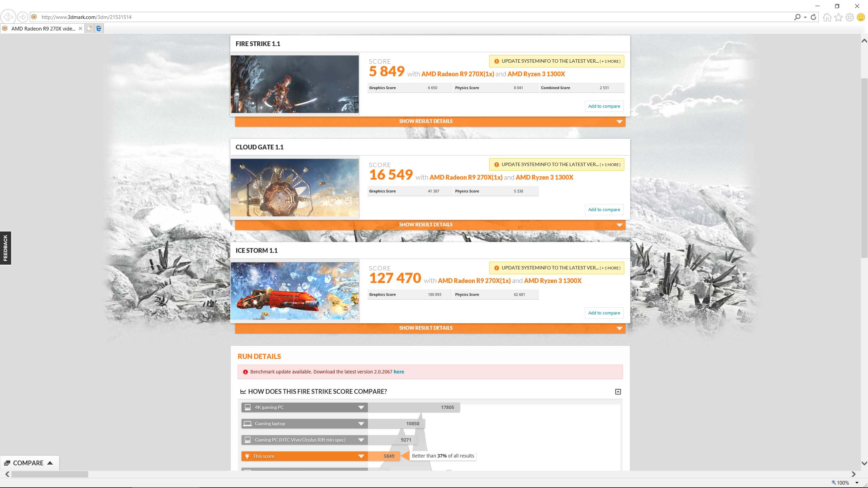Image resolution: width=868 pixels, height=488 pixels.
Task: Click Fire Strike scene thumbnail
Action: click(x=295, y=84)
